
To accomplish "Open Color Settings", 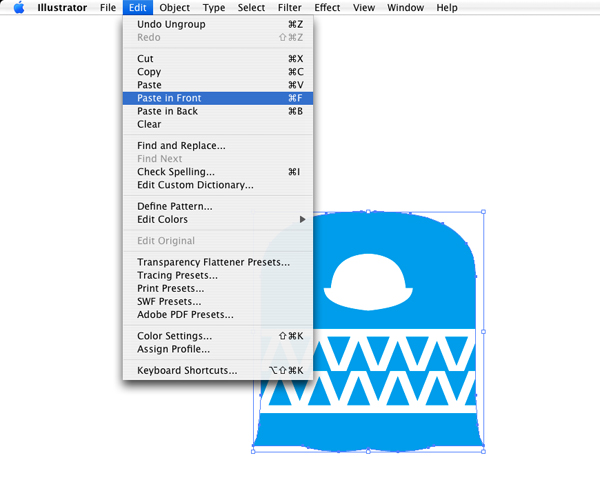I will 218,336.
